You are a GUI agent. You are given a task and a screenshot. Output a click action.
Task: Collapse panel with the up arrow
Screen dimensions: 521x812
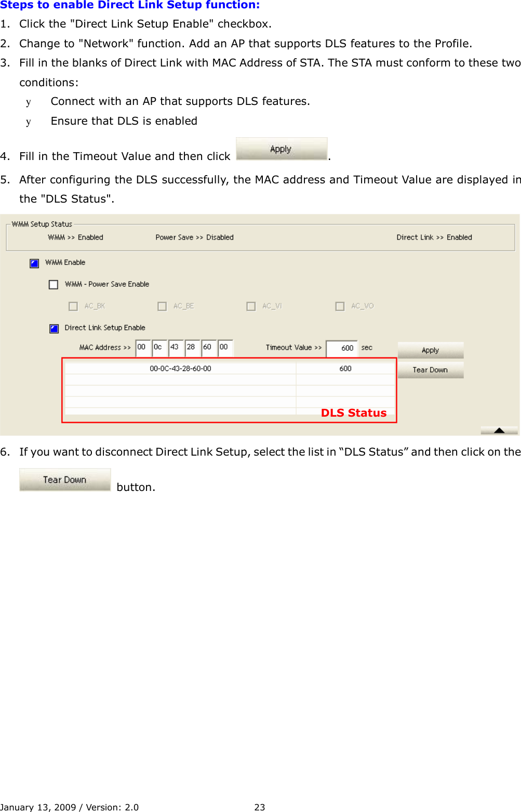click(499, 430)
